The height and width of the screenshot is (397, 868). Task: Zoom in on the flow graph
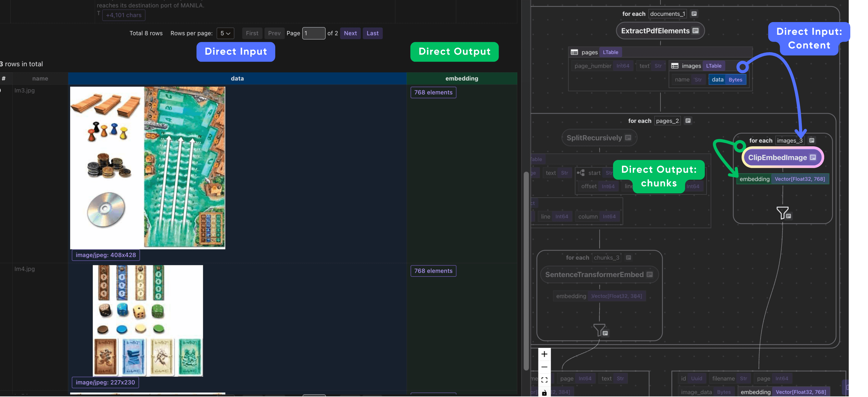click(x=544, y=354)
